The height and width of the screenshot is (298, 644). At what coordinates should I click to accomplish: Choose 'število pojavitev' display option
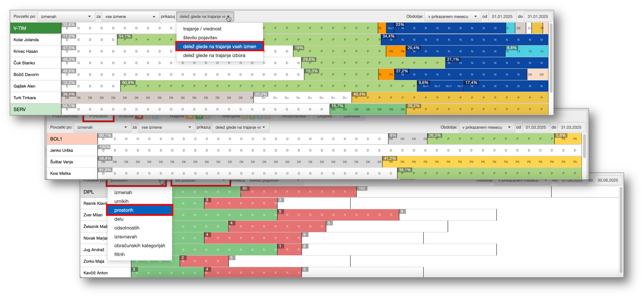click(200, 38)
